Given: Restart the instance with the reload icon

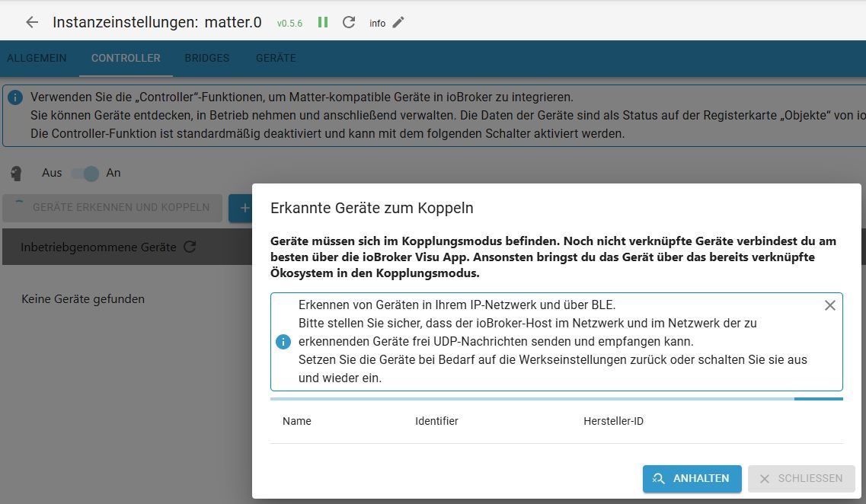Looking at the screenshot, I should (x=349, y=23).
